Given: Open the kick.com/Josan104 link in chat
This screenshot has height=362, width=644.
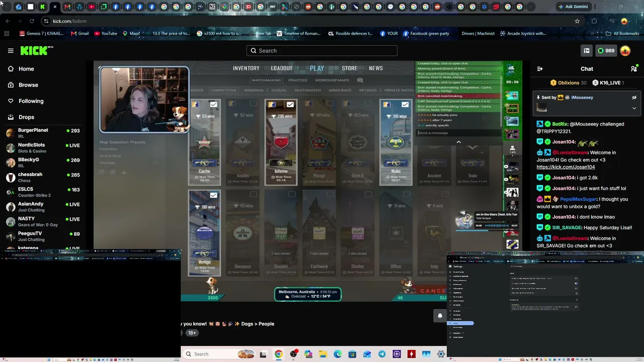Looking at the screenshot, I should coord(566,167).
